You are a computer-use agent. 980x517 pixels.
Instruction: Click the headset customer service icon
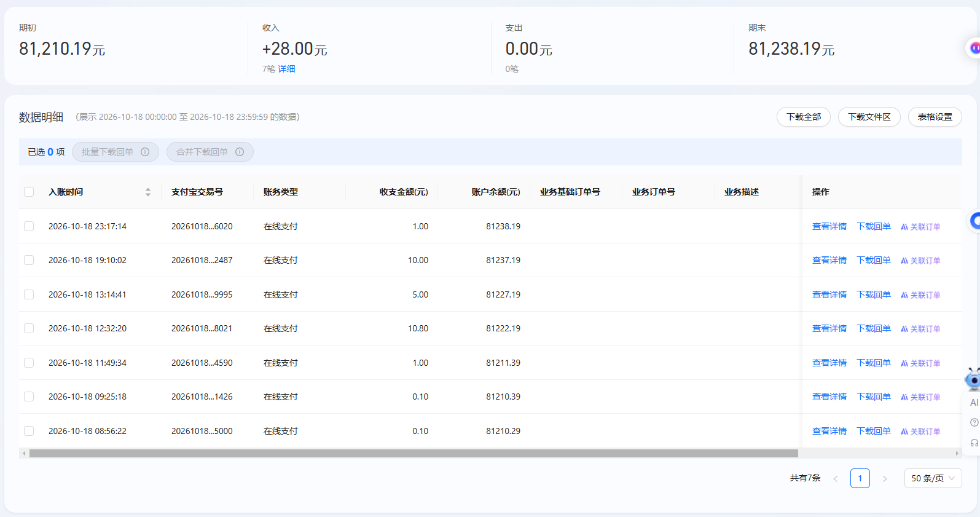pos(974,443)
